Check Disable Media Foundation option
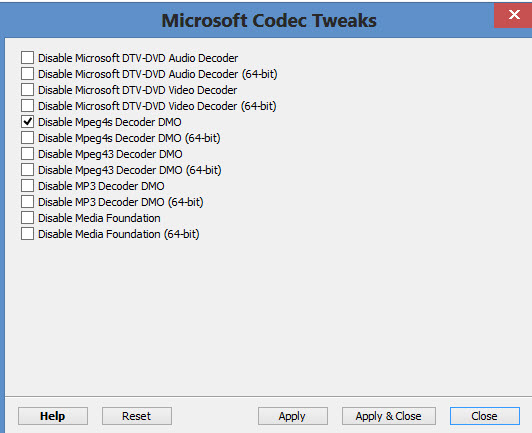Screen dimensions: 532x433 [x=27, y=218]
